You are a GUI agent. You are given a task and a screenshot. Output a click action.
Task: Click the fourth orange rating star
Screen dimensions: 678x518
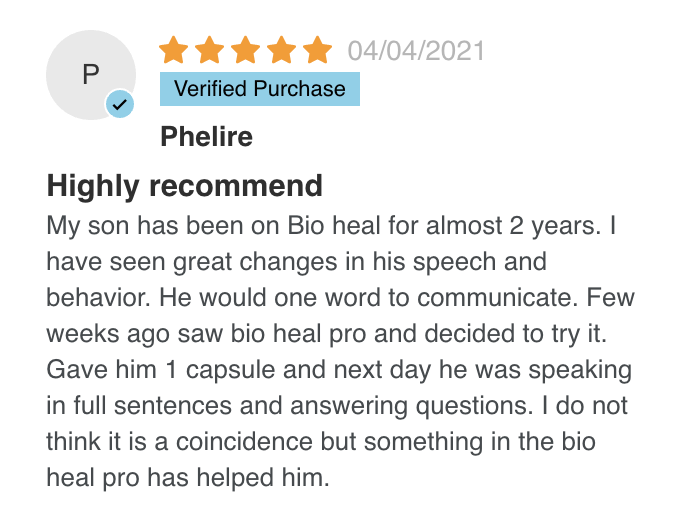(281, 50)
